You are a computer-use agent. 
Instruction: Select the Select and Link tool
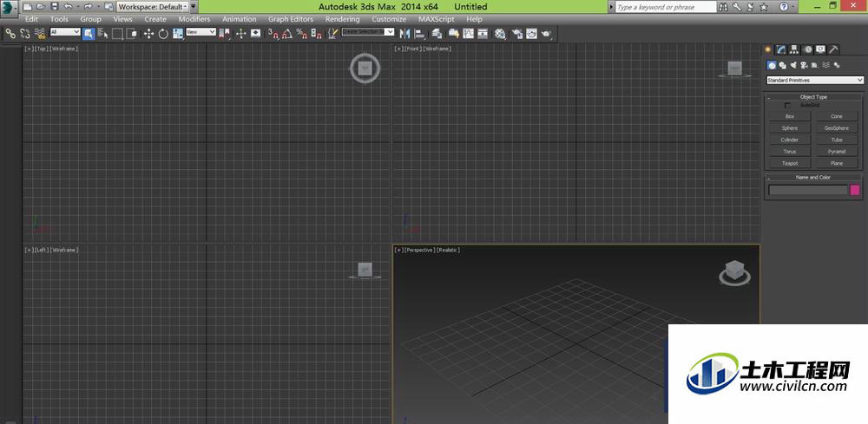coord(10,34)
